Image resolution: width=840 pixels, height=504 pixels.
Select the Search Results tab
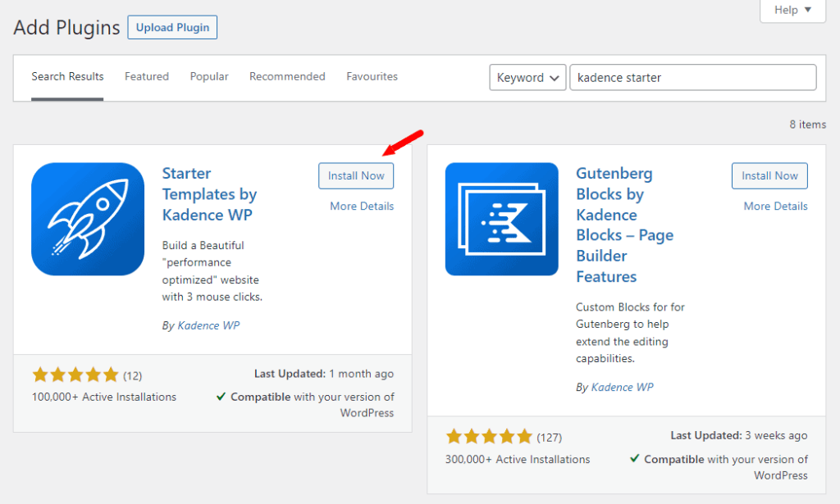[67, 76]
